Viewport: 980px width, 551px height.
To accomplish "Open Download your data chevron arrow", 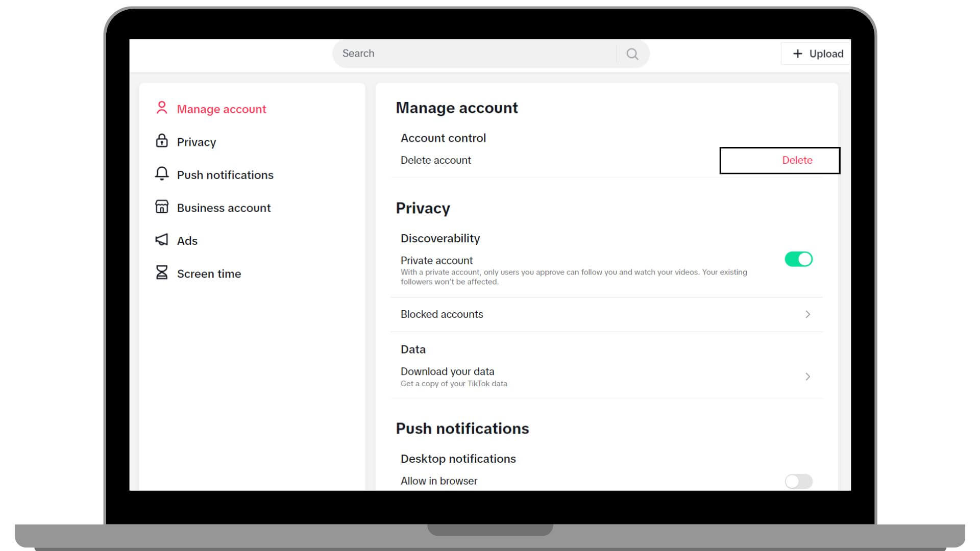I will tap(807, 377).
